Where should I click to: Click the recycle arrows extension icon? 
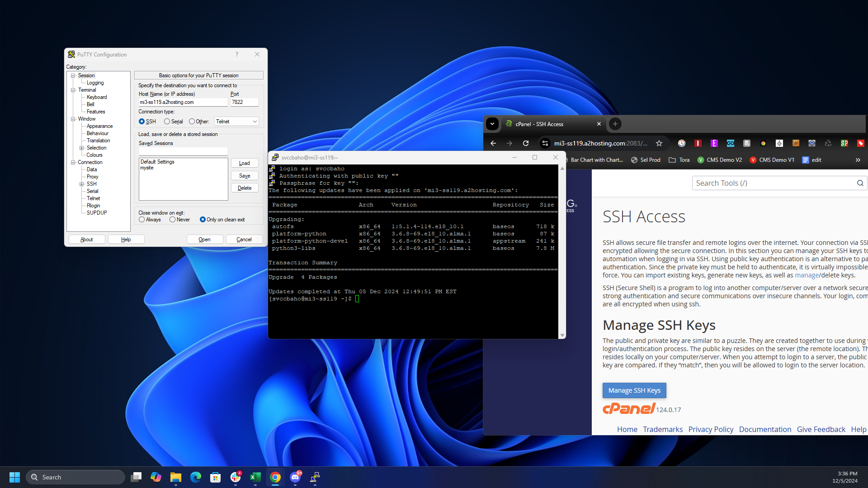(x=828, y=143)
